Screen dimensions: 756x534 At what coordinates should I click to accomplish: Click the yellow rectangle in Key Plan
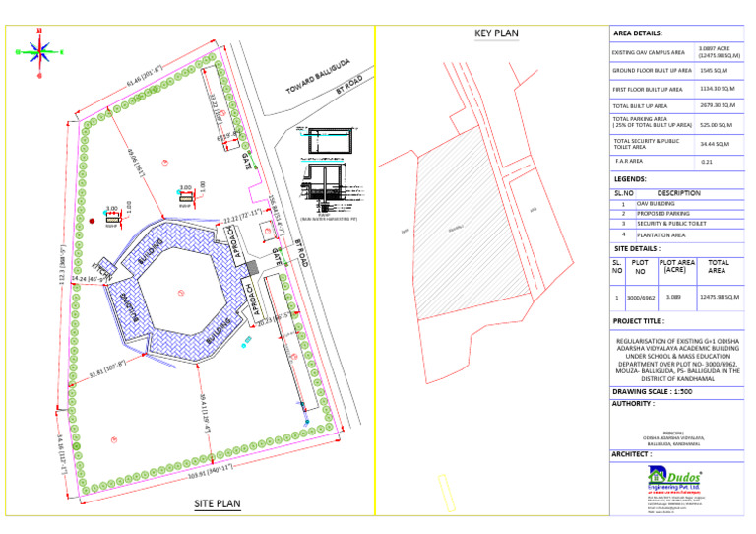click(447, 493)
